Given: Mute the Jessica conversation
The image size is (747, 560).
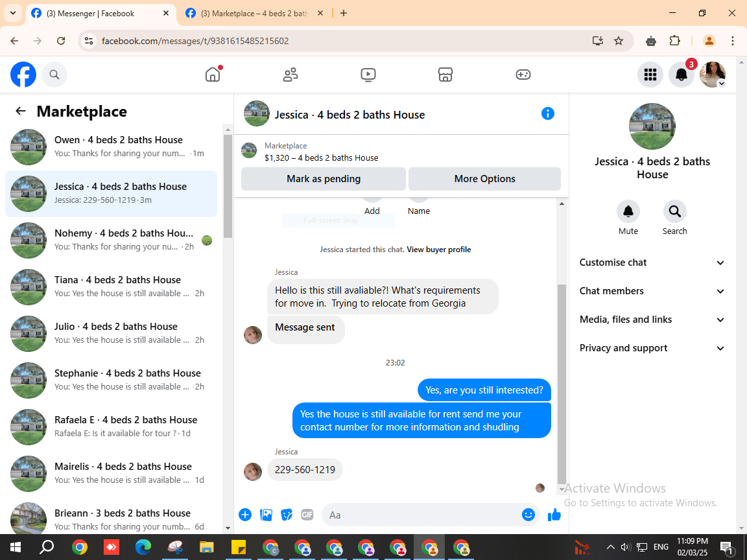Looking at the screenshot, I should 628,212.
